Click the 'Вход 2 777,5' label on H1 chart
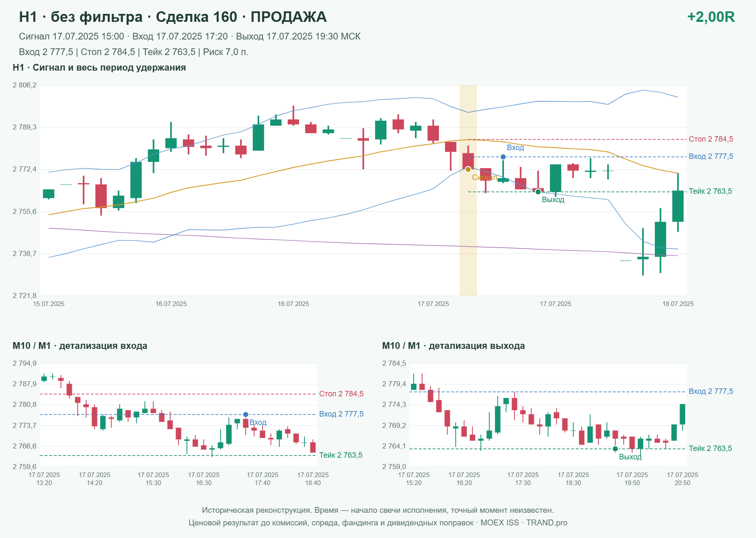 pyautogui.click(x=711, y=156)
